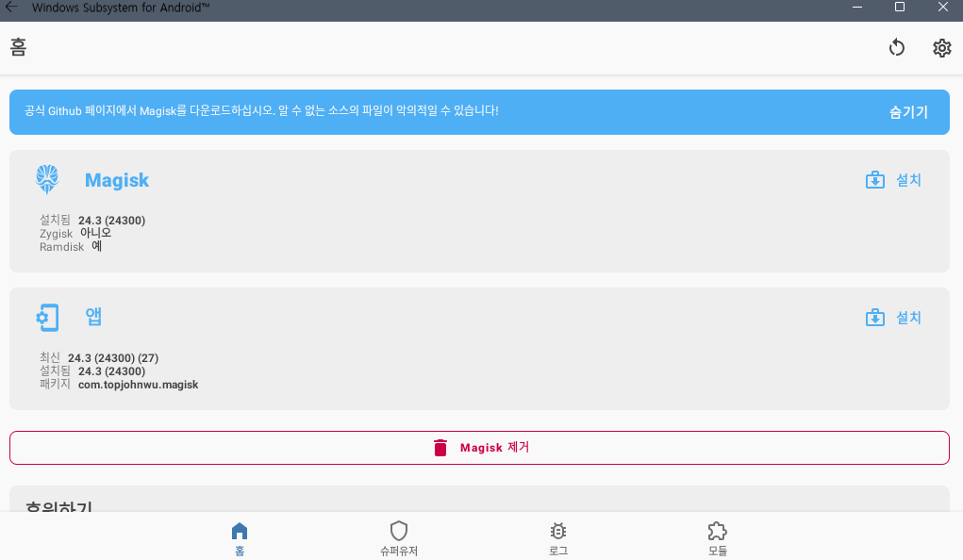Viewport: 963px width, 560px height.
Task: Switch to the 홈 tab
Action: (x=240, y=538)
